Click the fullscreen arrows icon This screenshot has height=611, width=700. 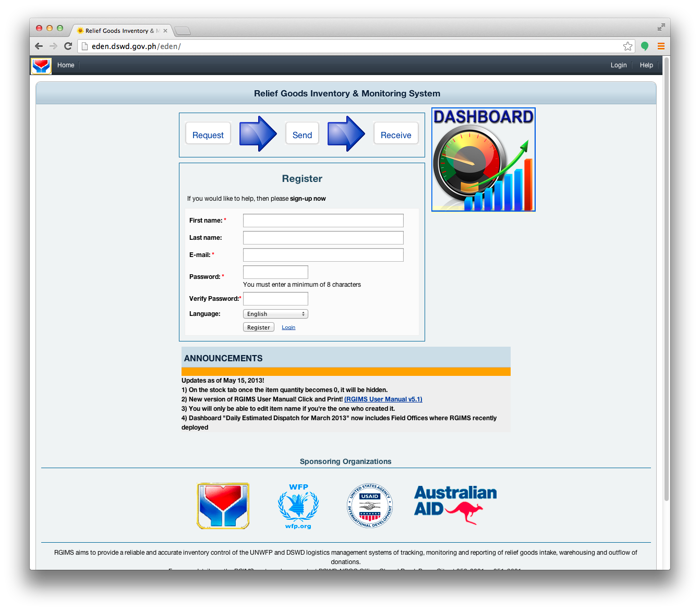[x=661, y=27]
